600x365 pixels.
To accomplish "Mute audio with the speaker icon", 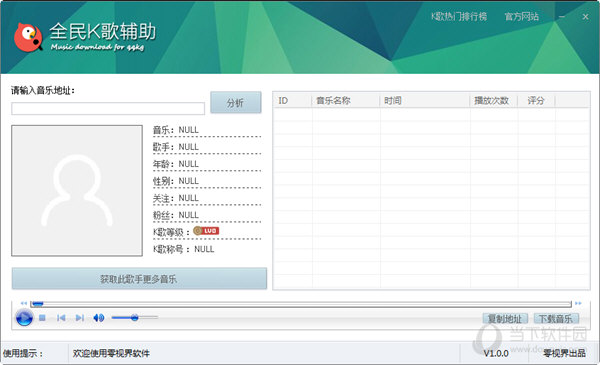I will coord(98,318).
